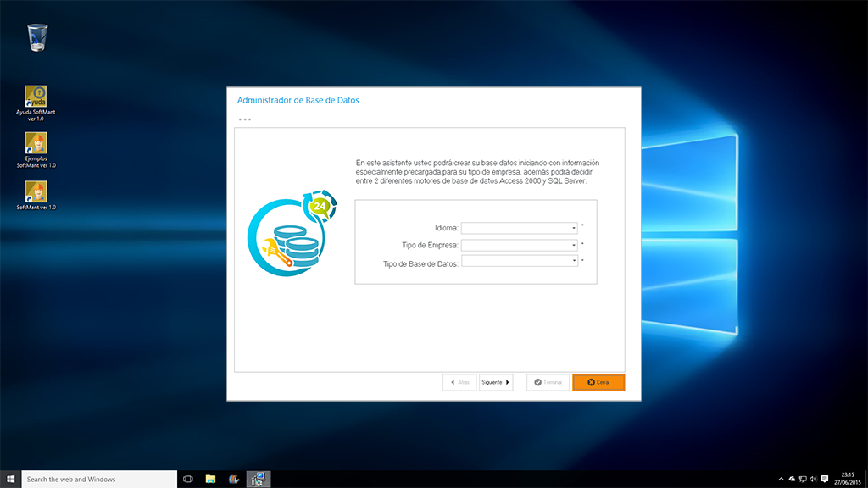Select the active database wizard taskbar icon

tap(258, 479)
